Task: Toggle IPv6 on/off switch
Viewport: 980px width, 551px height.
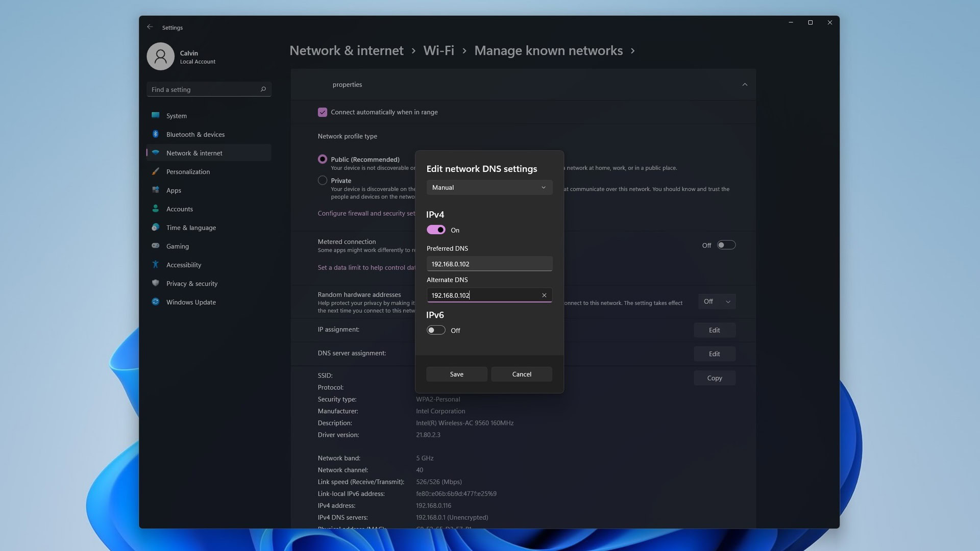Action: (x=435, y=330)
